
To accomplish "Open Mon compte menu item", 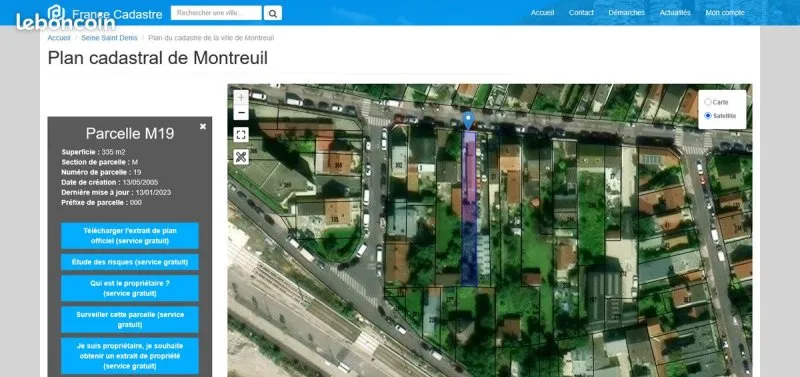I will click(725, 13).
